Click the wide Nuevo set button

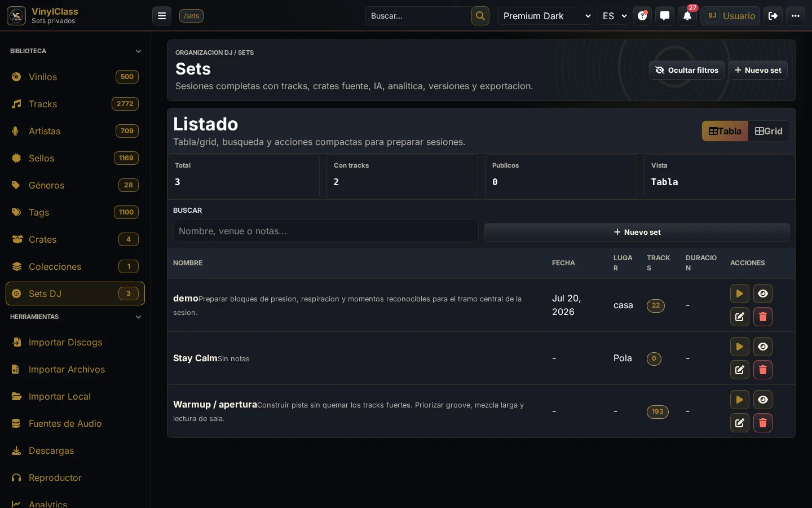(x=637, y=232)
